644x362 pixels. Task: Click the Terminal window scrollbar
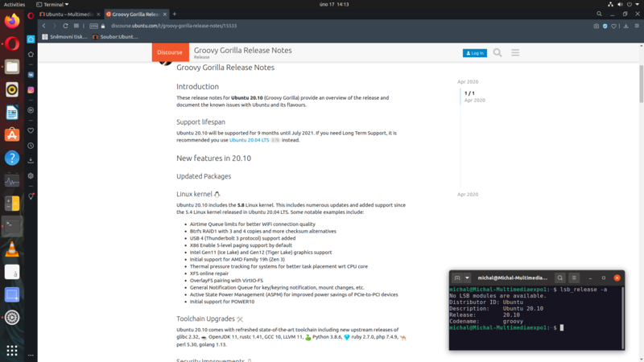(x=622, y=316)
